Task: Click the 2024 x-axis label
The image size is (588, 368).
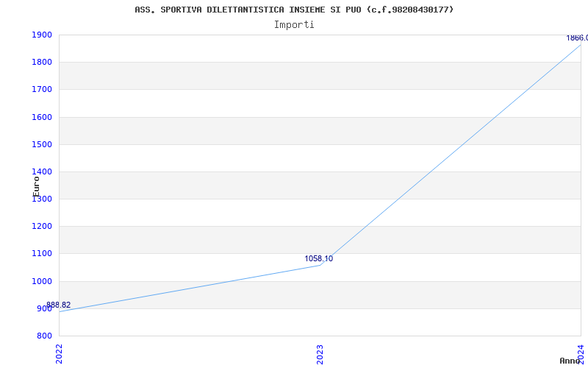Action: click(x=581, y=354)
